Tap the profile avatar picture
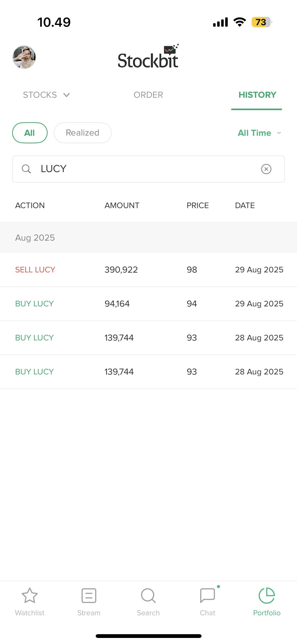Viewport: 297px width, 644px height. 24,57
